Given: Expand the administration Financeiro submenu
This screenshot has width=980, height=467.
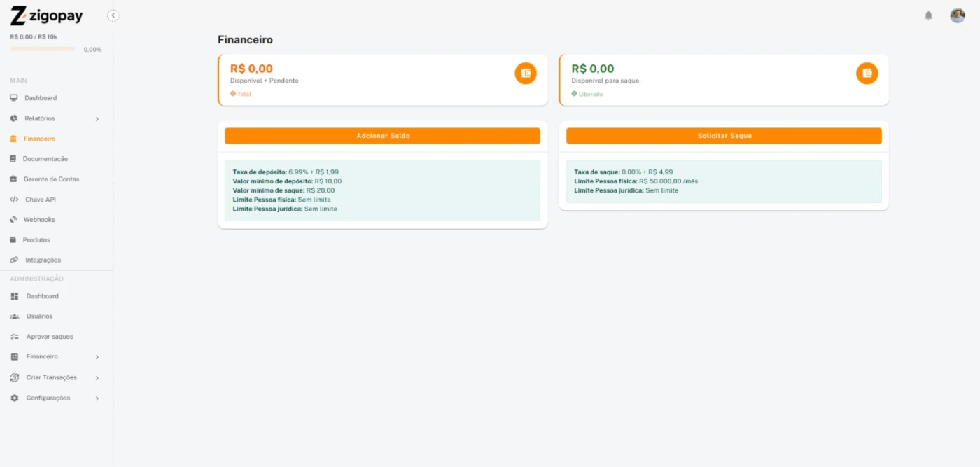Looking at the screenshot, I should [x=97, y=357].
